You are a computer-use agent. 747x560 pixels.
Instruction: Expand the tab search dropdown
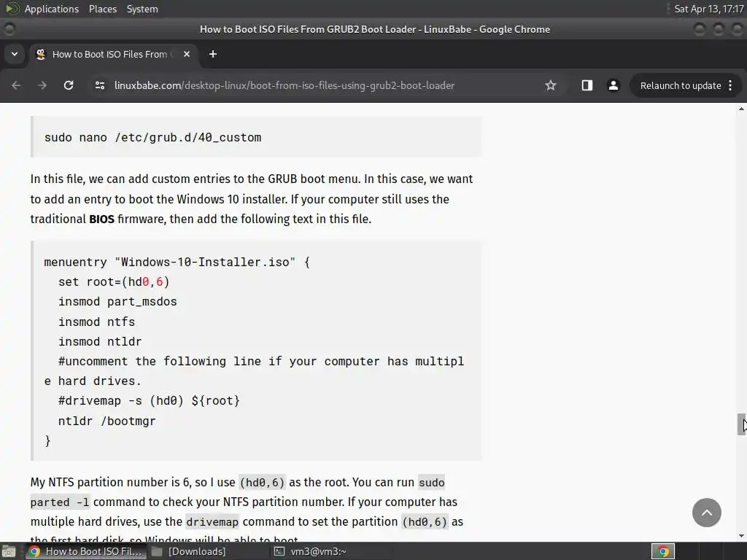(15, 54)
